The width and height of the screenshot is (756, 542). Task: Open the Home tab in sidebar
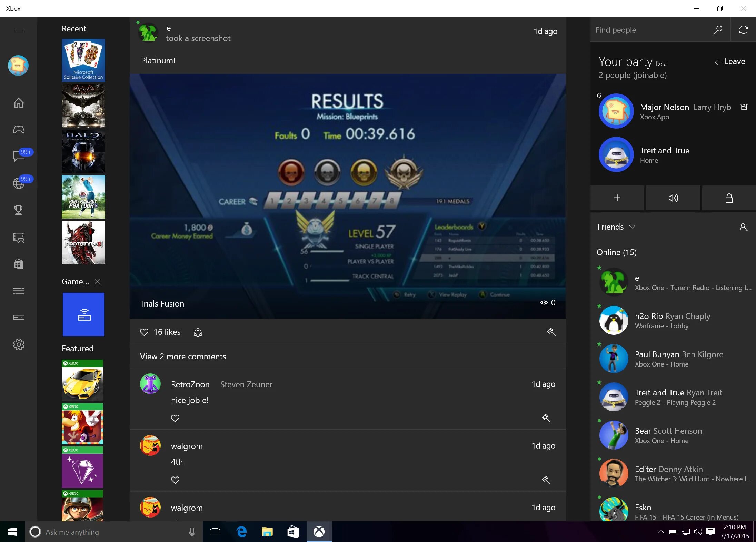click(x=19, y=103)
